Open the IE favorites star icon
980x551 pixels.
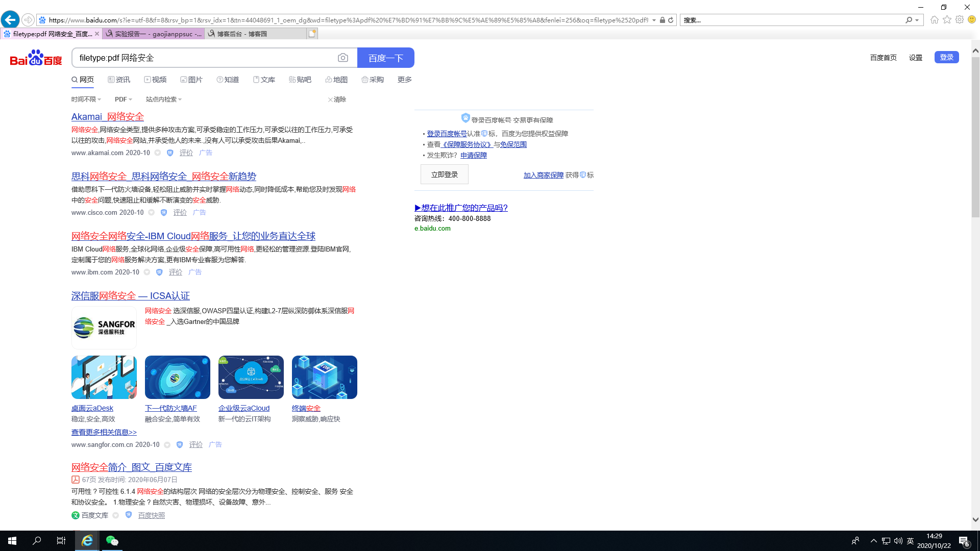[x=947, y=20]
